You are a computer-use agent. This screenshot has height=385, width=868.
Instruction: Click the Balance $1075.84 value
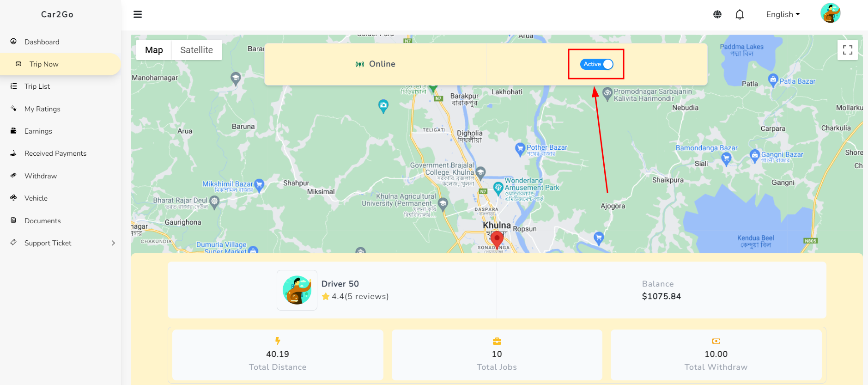tap(662, 296)
